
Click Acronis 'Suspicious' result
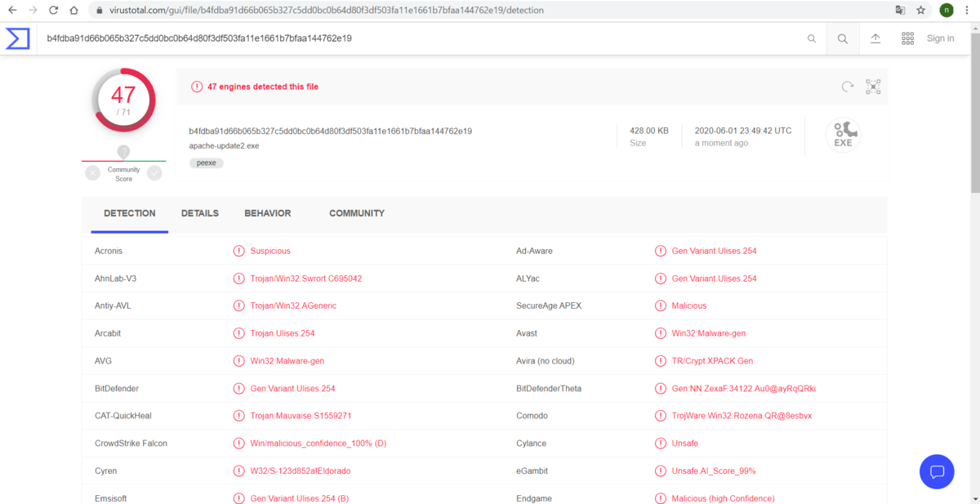(x=270, y=251)
